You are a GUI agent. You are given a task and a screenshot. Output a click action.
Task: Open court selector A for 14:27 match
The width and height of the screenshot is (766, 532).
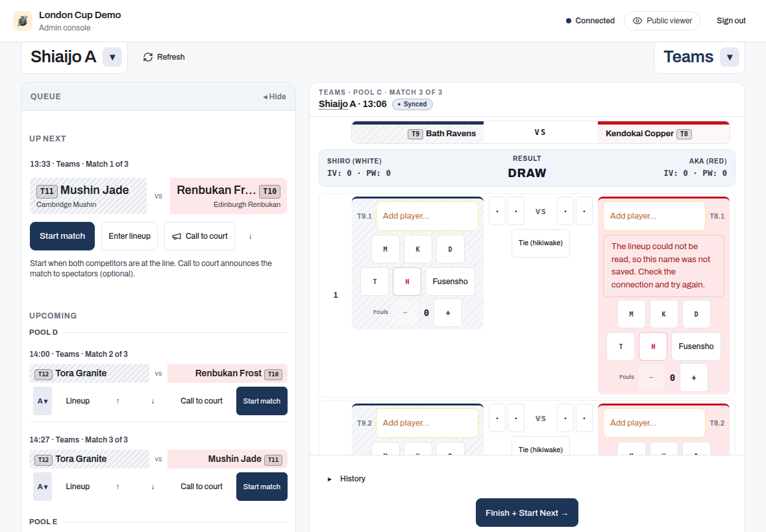pos(42,487)
